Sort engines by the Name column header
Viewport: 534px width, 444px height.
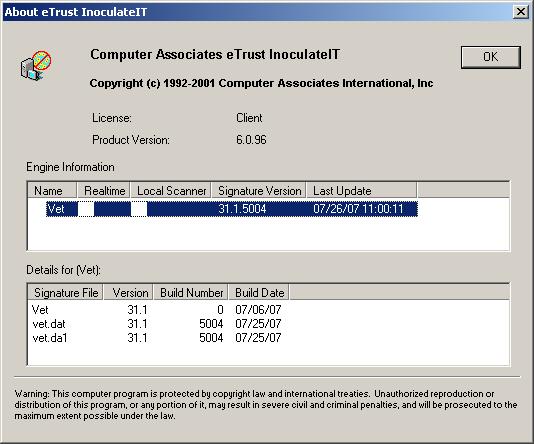click(52, 190)
